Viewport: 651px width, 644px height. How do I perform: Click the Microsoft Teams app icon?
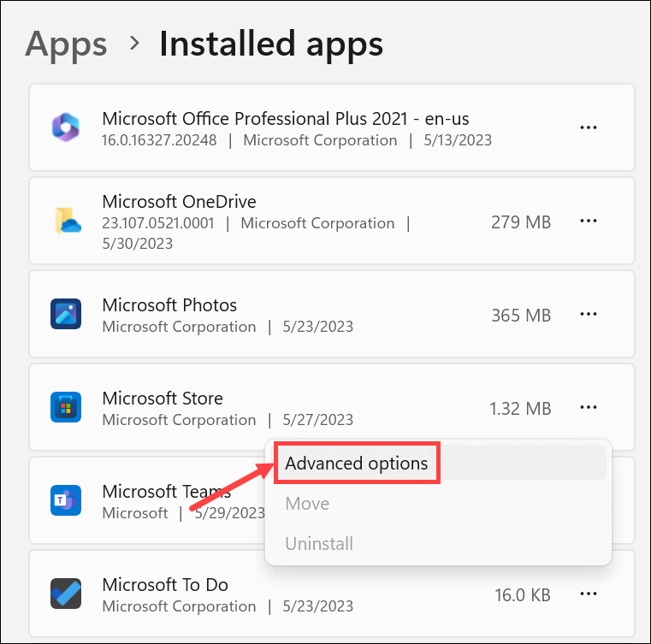[66, 501]
